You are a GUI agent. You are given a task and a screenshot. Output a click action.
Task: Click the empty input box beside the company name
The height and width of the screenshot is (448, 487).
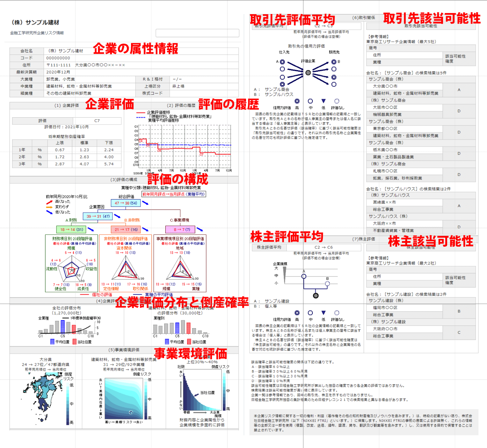click(197, 33)
